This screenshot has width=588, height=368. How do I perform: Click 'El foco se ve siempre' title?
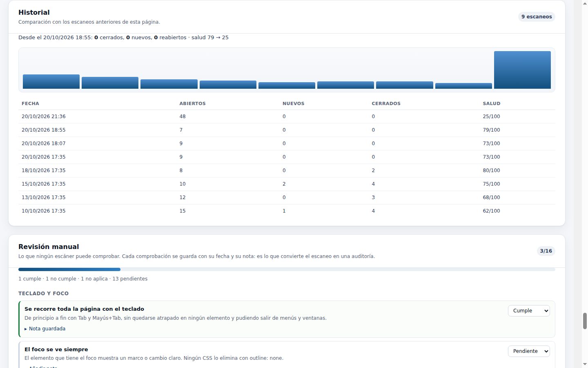tap(56, 350)
